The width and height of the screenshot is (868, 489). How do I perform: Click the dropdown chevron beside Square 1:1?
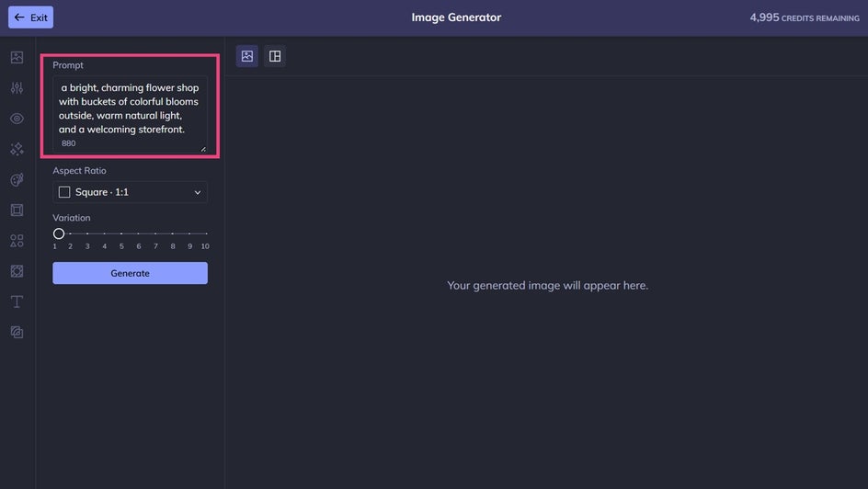tap(197, 192)
